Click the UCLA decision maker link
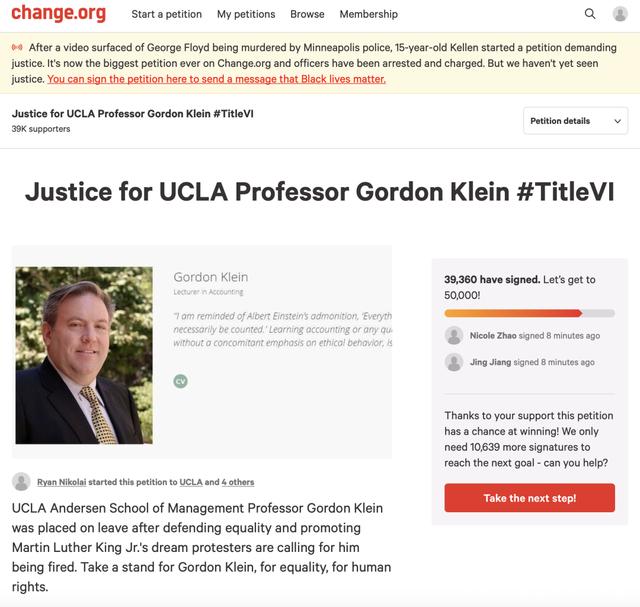The height and width of the screenshot is (607, 640). coord(191,482)
